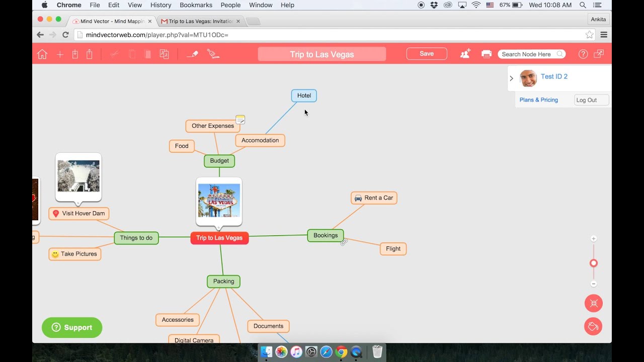Click inside the Search Node Here field
The image size is (644, 362).
click(x=528, y=54)
